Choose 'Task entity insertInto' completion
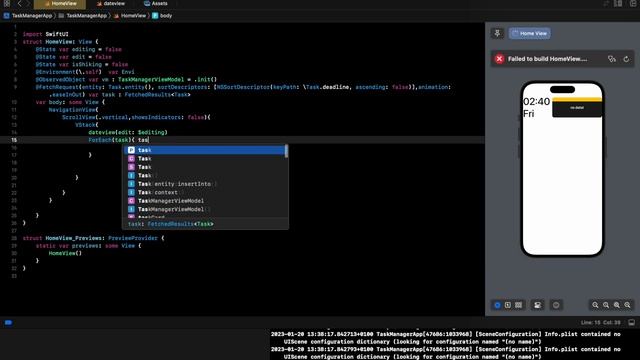Viewport: 640px width, 360px height. coord(205,184)
